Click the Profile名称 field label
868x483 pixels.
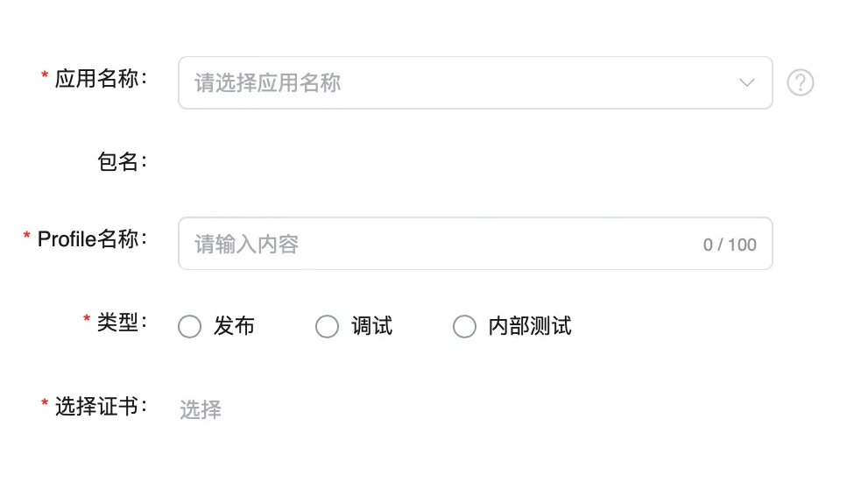point(88,238)
